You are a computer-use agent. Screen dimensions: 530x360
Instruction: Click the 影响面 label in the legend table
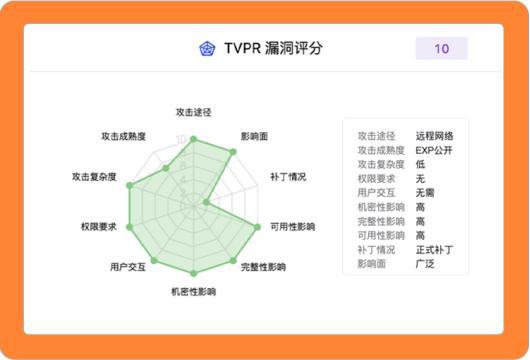click(372, 264)
